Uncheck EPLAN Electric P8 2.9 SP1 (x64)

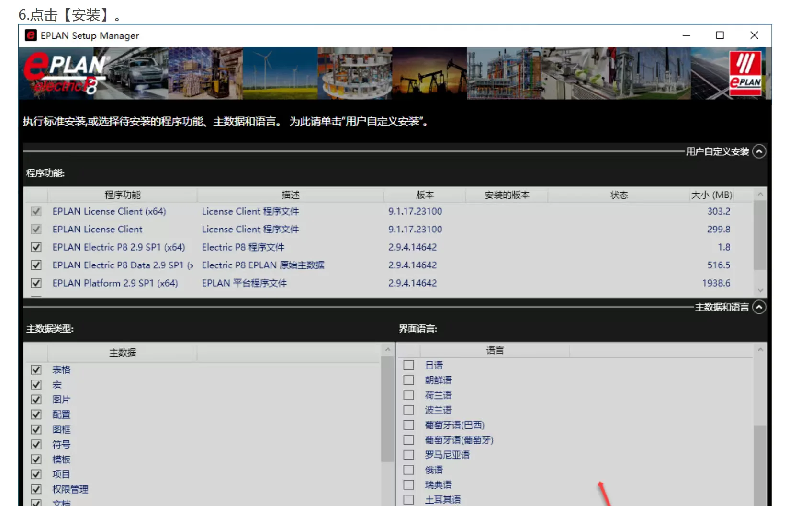click(x=36, y=247)
